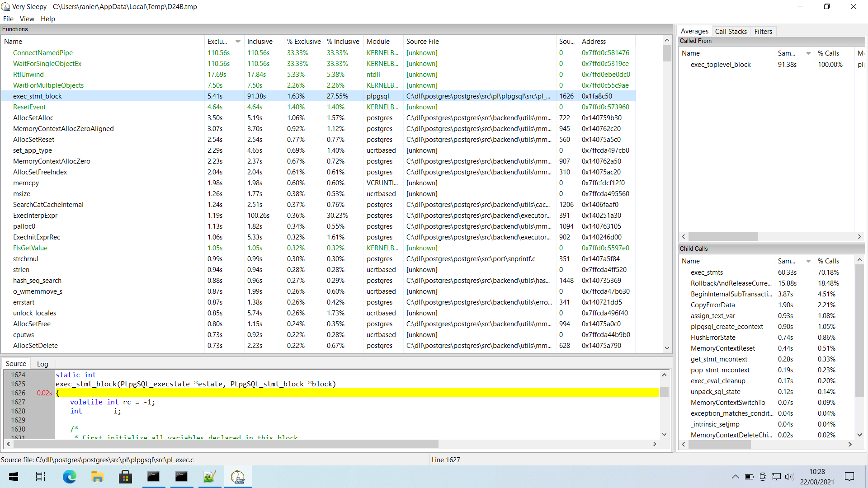This screenshot has width=868, height=488.
Task: Open Microsoft Edge from taskbar
Action: pos(69,477)
